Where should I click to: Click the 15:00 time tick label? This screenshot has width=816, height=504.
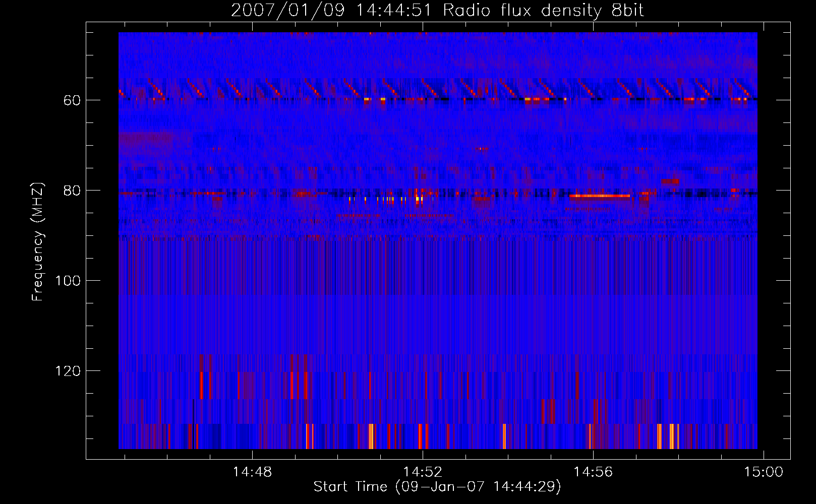coord(764,472)
